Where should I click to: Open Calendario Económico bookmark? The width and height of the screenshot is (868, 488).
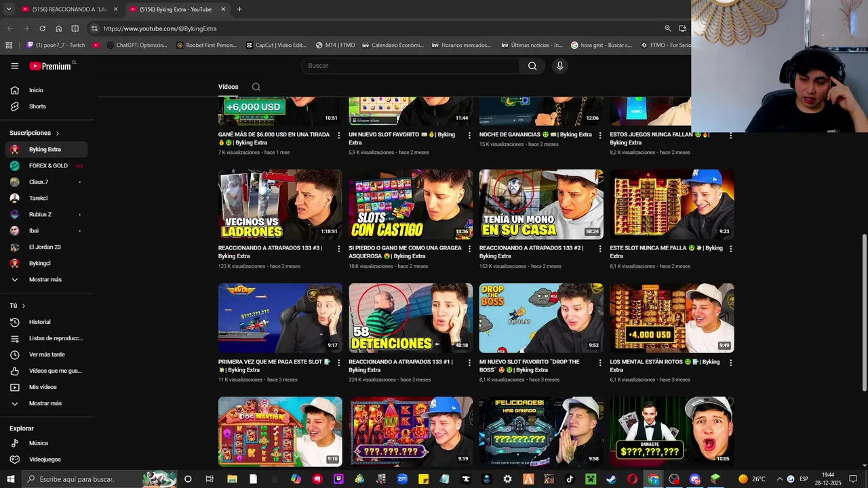point(393,45)
